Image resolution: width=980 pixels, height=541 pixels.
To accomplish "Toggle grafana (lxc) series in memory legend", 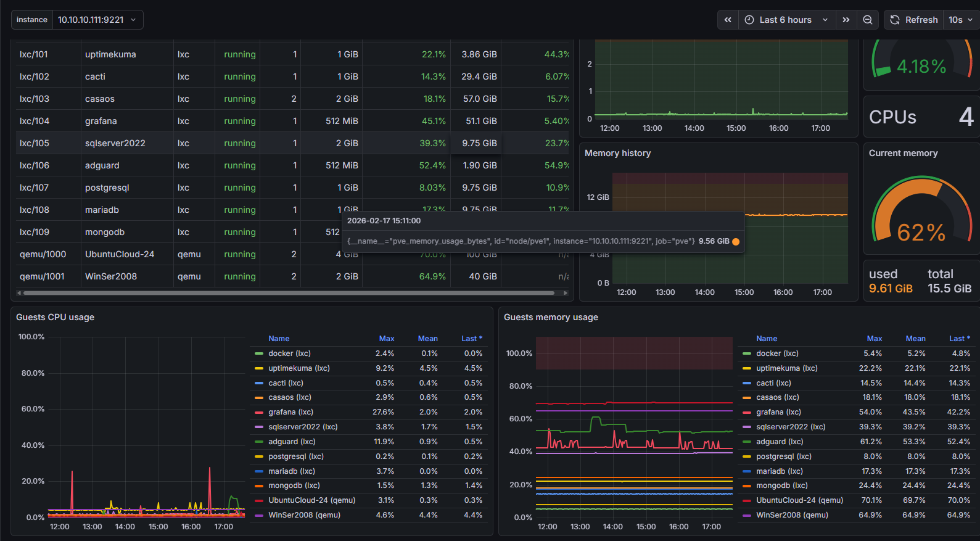I will tap(778, 412).
